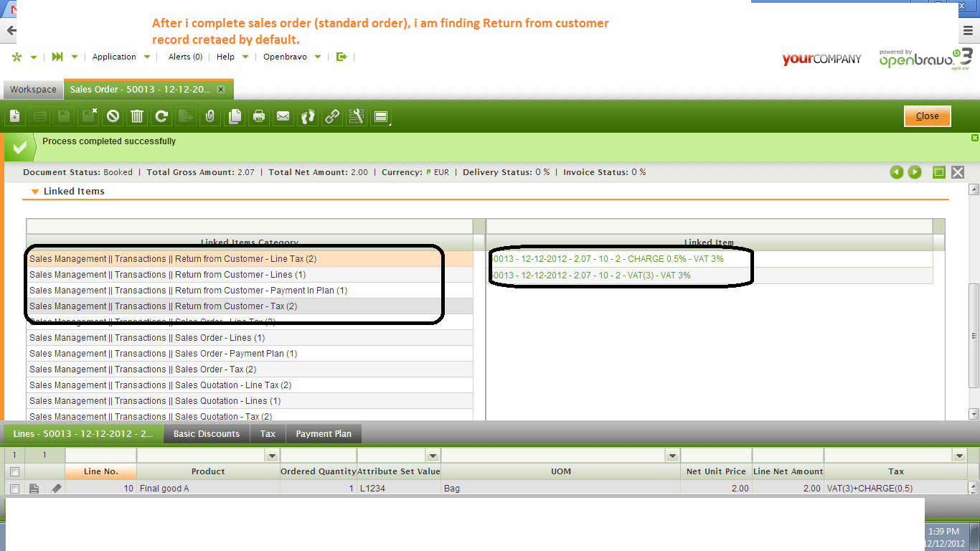Open Alerts (0)
This screenshot has width=980, height=551.
tap(185, 57)
